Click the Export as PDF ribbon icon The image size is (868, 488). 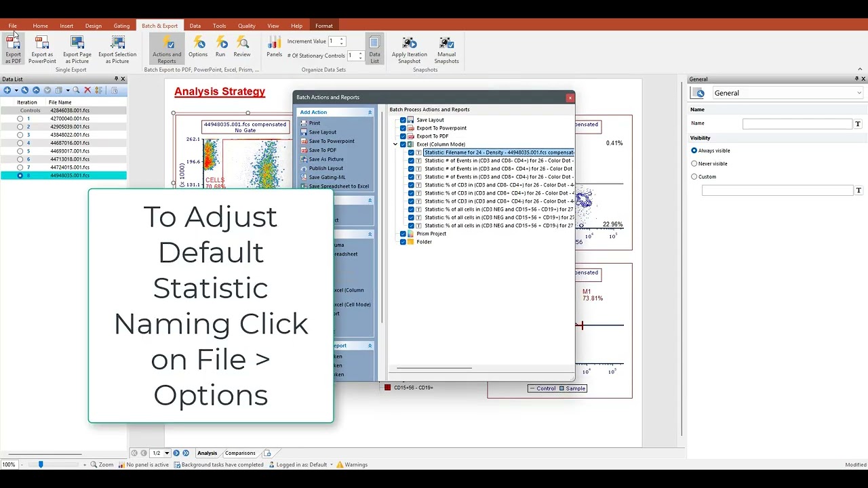click(14, 50)
